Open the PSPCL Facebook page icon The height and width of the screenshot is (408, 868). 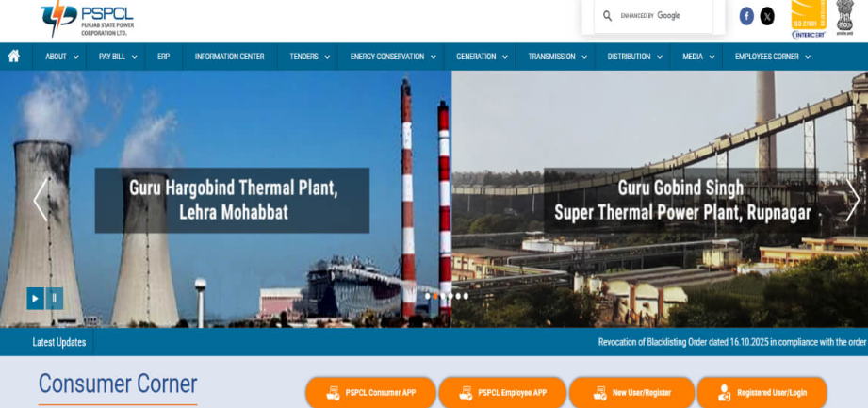746,16
